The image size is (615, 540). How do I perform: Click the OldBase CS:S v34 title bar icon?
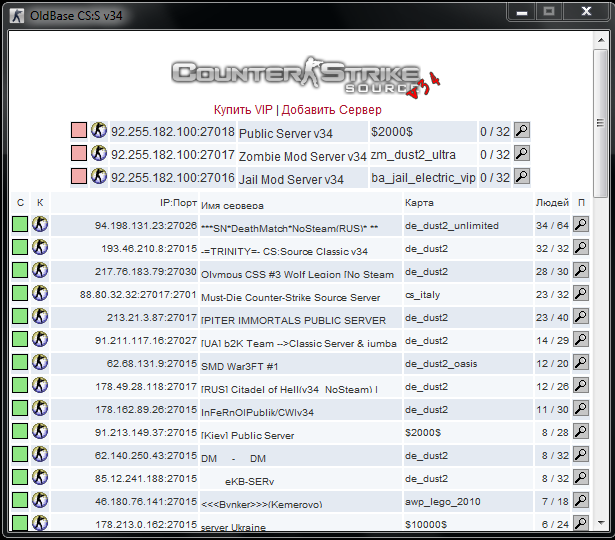coord(16,16)
